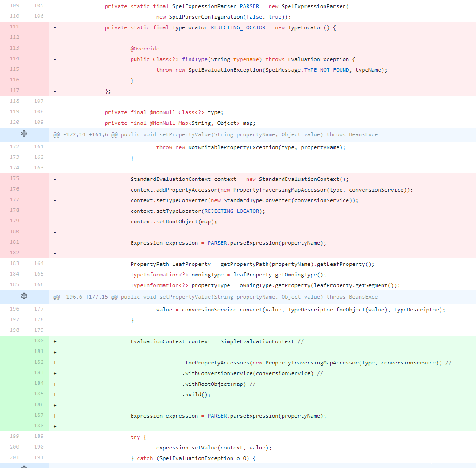
Task: Click removed REJECTING_LOCATOR declaration line
Action: pos(221,27)
